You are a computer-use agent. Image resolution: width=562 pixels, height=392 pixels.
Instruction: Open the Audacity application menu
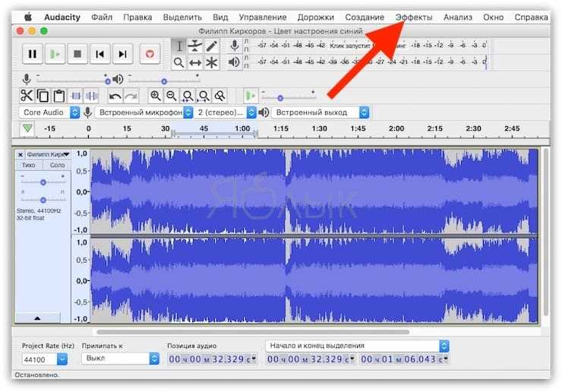[62, 17]
